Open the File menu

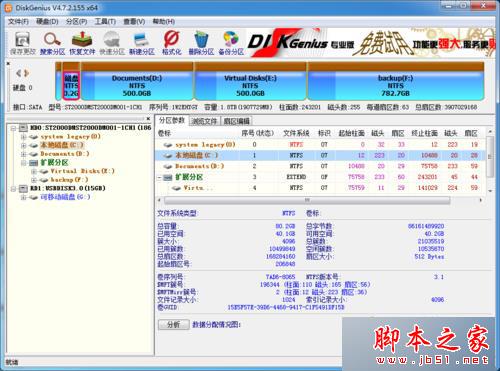18,22
